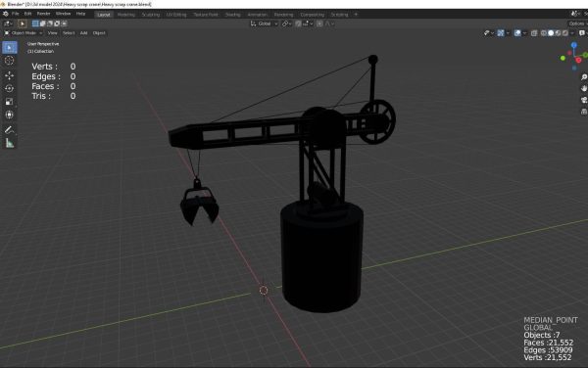Open the Edit menu
The width and height of the screenshot is (588, 368).
coord(27,14)
